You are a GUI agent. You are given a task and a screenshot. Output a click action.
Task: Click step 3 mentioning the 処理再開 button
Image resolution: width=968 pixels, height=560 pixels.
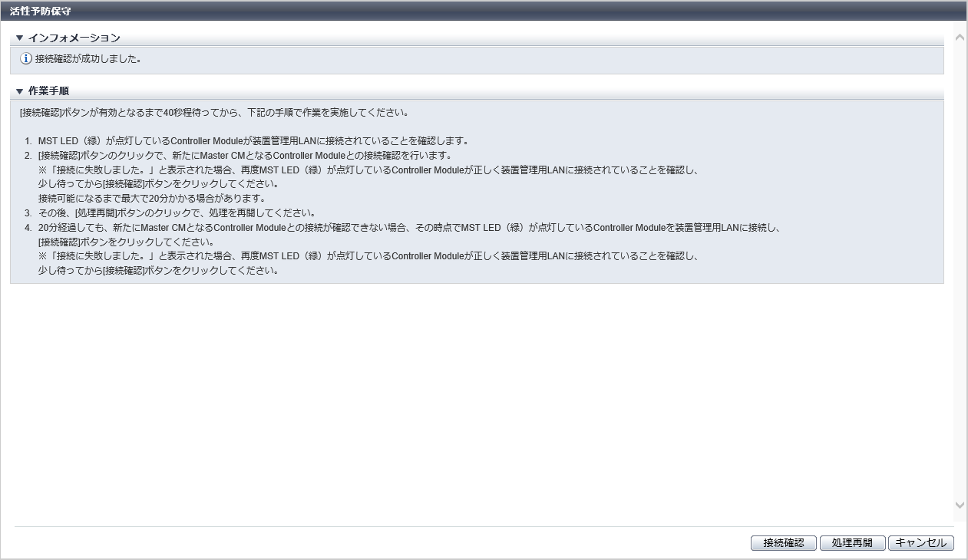point(177,212)
